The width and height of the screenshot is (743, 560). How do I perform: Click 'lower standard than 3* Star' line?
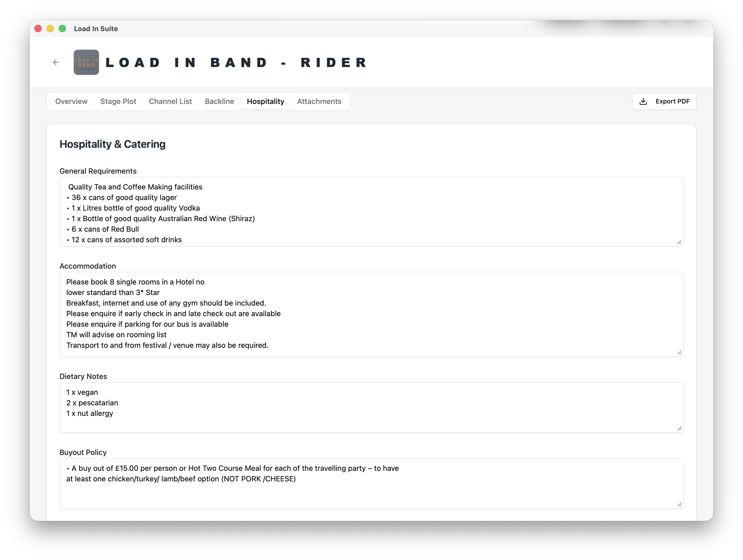coord(113,292)
